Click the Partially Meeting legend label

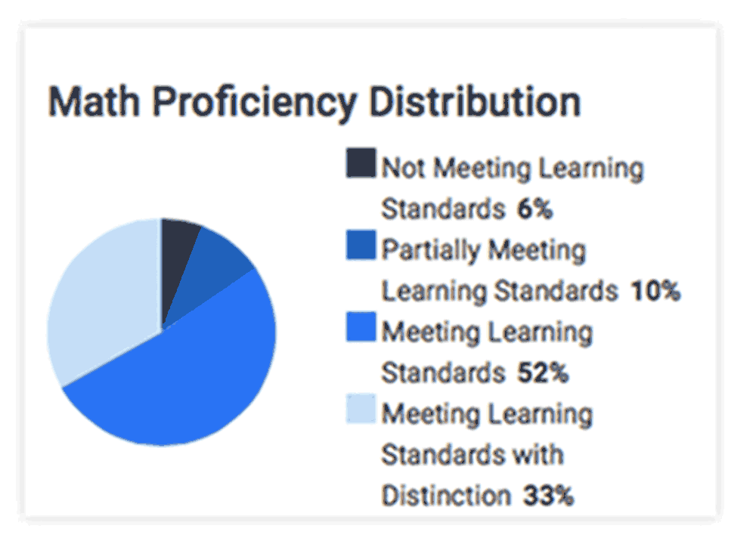click(x=484, y=251)
